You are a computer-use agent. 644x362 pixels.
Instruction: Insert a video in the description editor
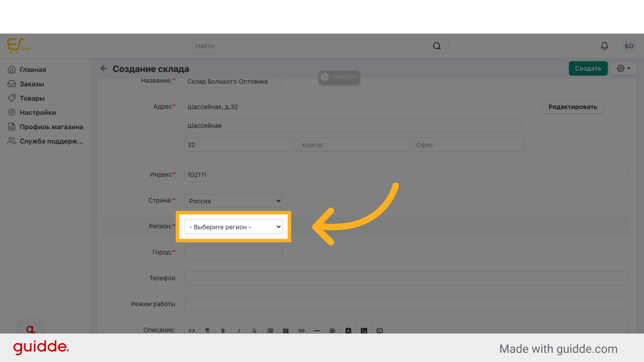point(380,330)
